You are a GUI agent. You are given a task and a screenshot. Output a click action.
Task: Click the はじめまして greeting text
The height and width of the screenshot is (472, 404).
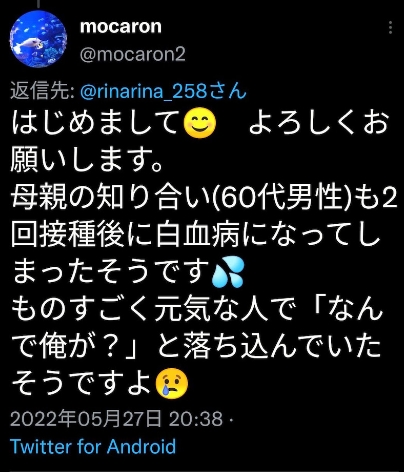click(97, 123)
